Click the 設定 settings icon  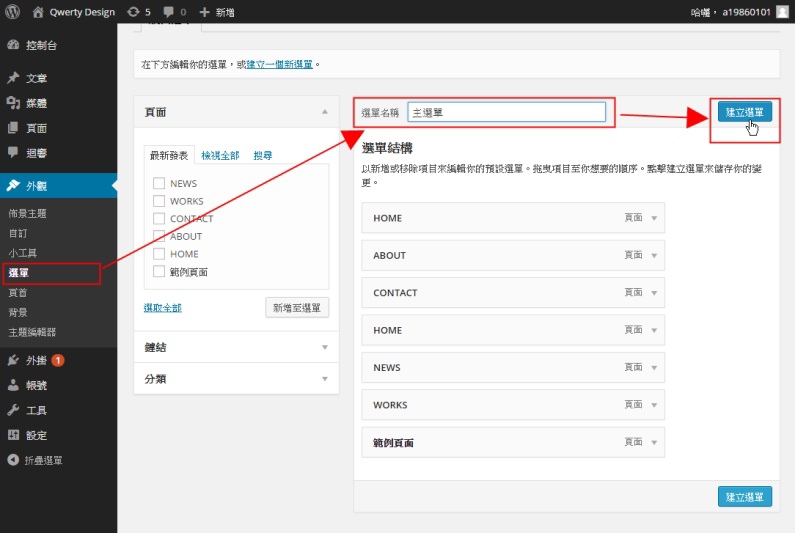[13, 435]
